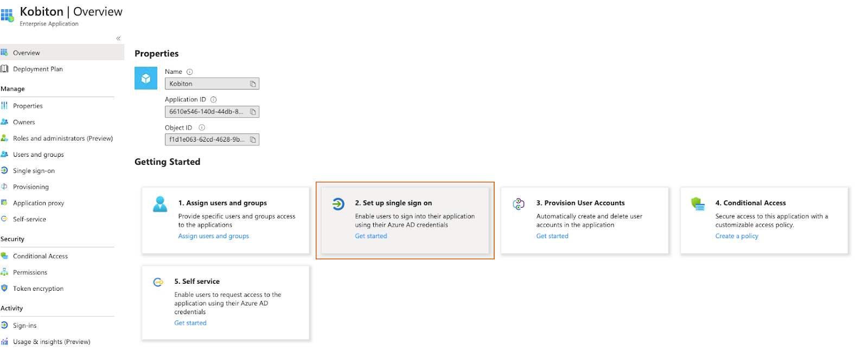Click the Application proxy icon

pos(4,203)
